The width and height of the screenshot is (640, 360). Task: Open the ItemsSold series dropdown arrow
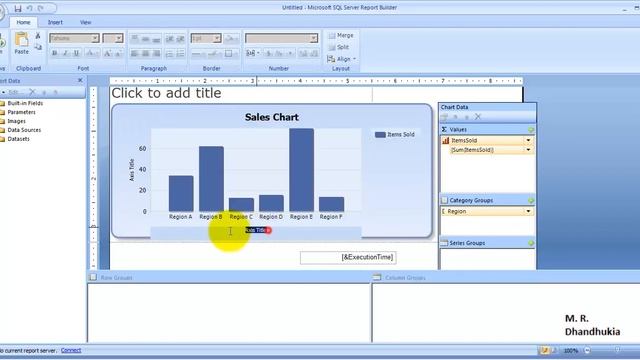(x=528, y=140)
